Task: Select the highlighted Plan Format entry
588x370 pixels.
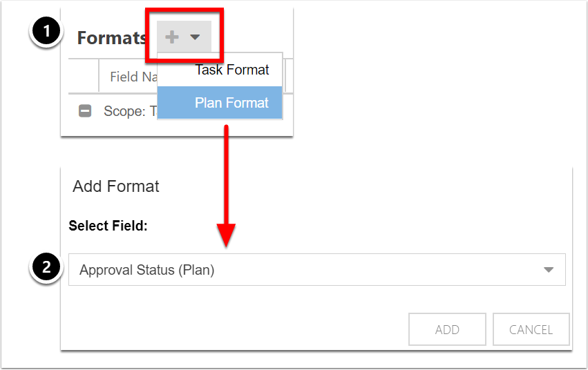Action: click(219, 103)
